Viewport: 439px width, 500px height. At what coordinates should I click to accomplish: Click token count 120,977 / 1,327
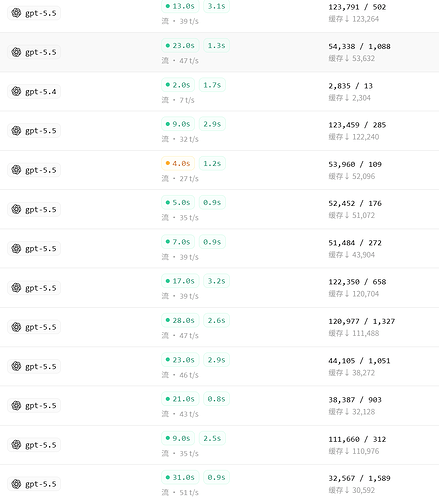pyautogui.click(x=362, y=321)
